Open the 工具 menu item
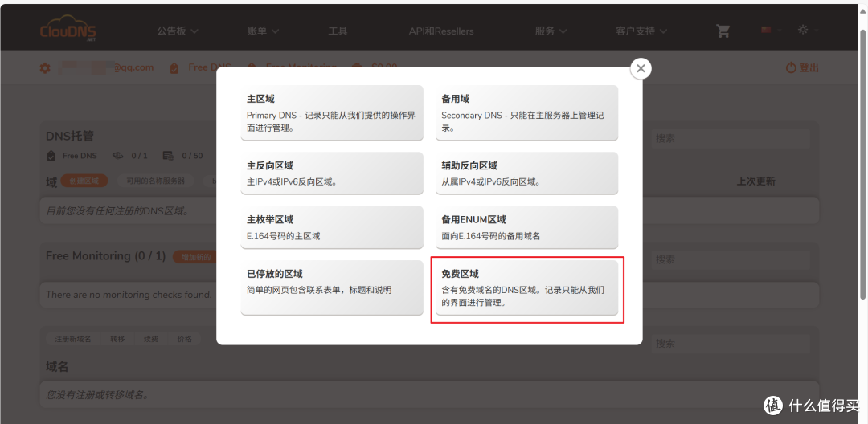Image resolution: width=868 pixels, height=424 pixels. coord(338,31)
